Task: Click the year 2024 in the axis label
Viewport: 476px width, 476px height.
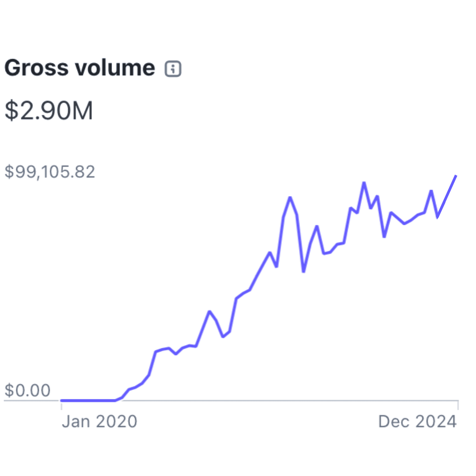Action: pos(437,422)
